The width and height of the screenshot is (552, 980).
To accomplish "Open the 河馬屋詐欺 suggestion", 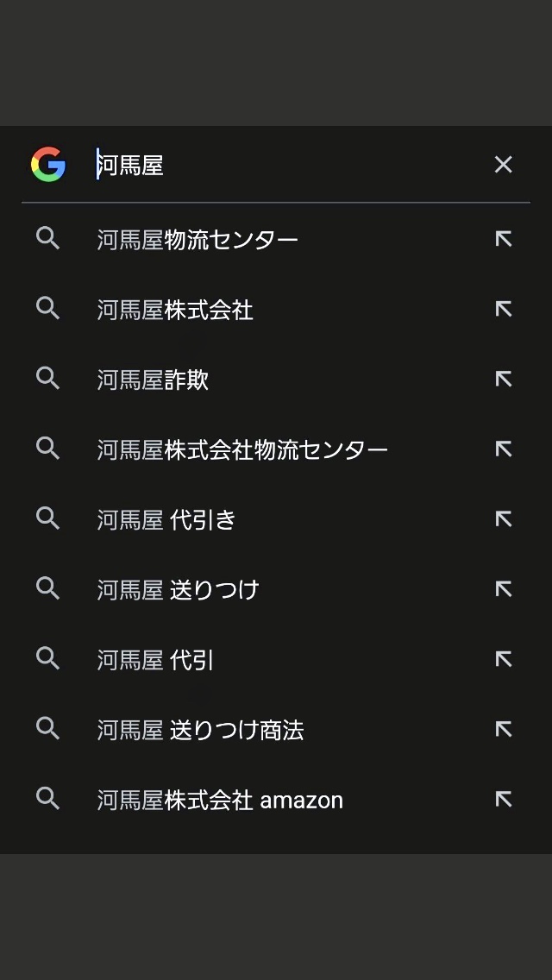I will point(151,379).
